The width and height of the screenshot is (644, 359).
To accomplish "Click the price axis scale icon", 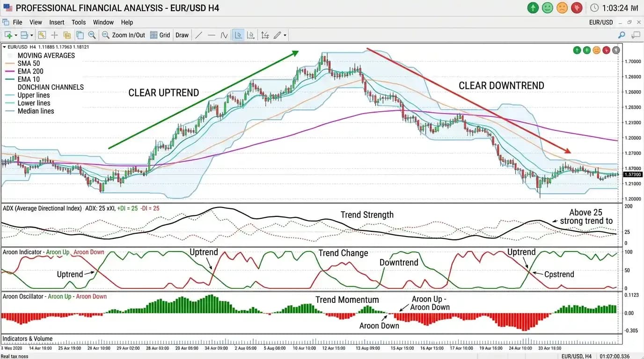I will pos(265,35).
